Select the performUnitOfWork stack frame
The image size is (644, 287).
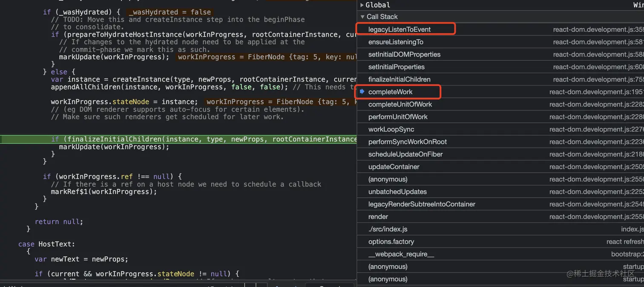(500, 117)
